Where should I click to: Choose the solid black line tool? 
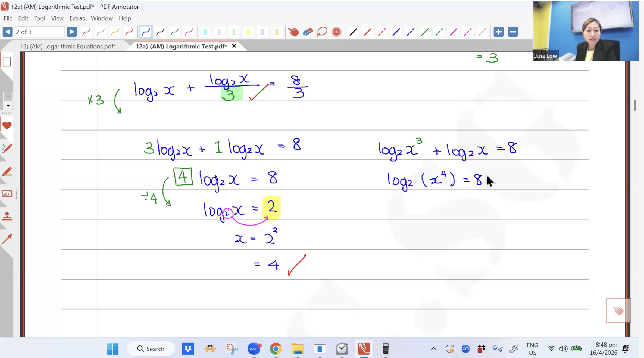pyautogui.click(x=353, y=32)
